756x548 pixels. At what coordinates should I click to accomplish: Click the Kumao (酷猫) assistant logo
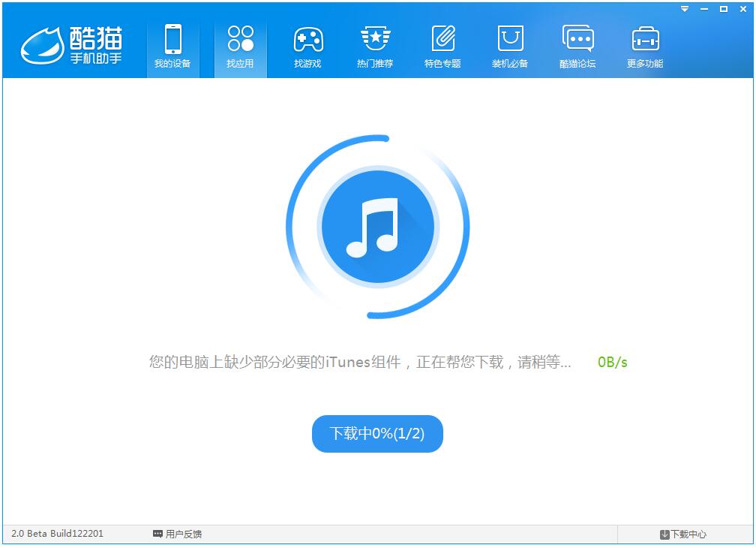[71, 45]
